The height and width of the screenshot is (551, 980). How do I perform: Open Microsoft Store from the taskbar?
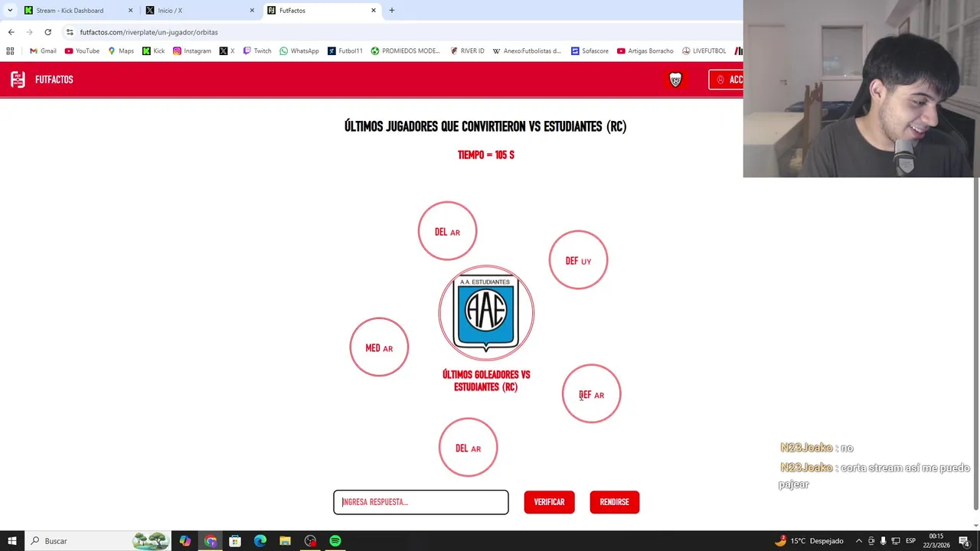[x=235, y=541]
